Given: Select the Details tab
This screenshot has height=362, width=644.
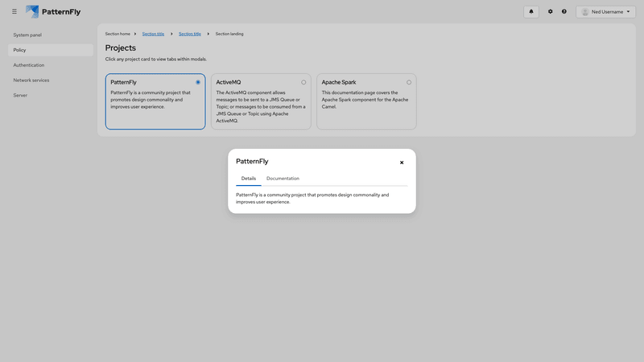Looking at the screenshot, I should (249, 179).
